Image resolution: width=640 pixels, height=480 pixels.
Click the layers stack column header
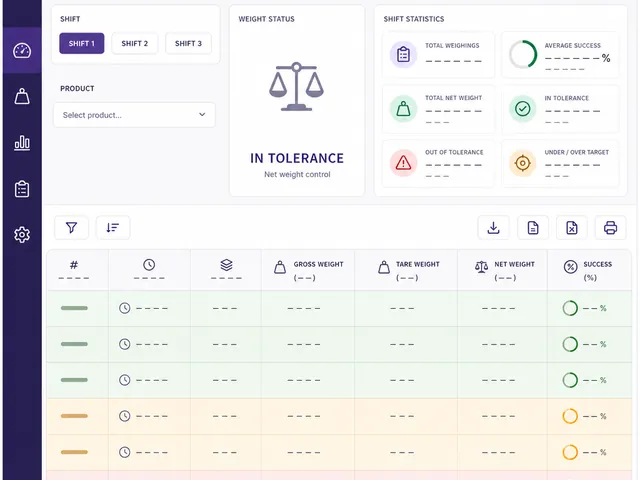(x=226, y=270)
